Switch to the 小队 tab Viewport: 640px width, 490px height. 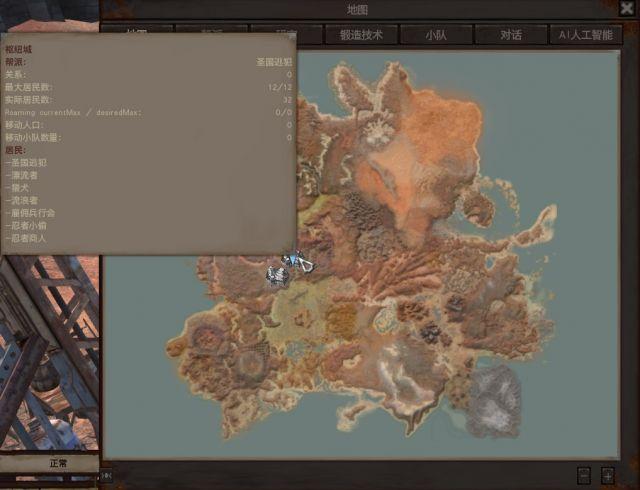coord(435,34)
